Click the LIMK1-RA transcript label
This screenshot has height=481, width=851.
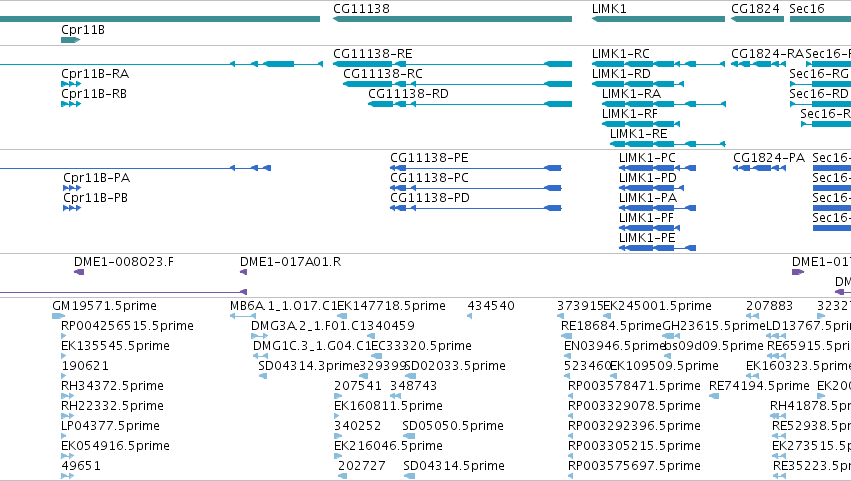point(631,94)
